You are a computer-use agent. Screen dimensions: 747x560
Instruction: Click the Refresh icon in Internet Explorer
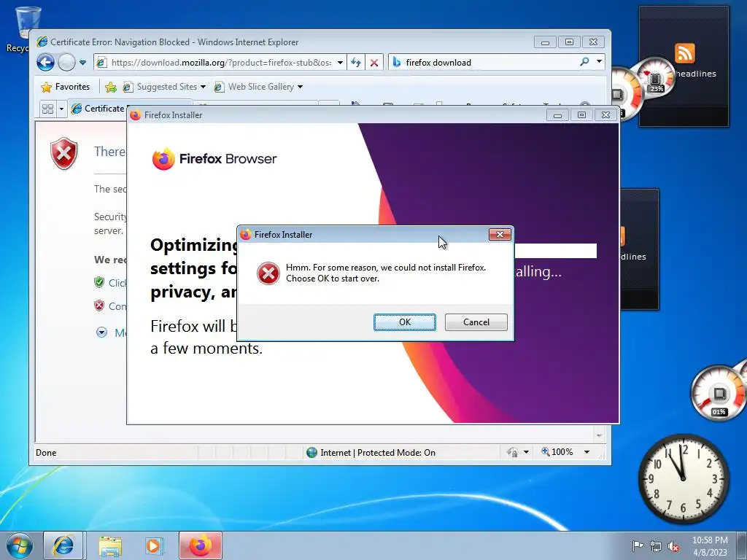356,63
